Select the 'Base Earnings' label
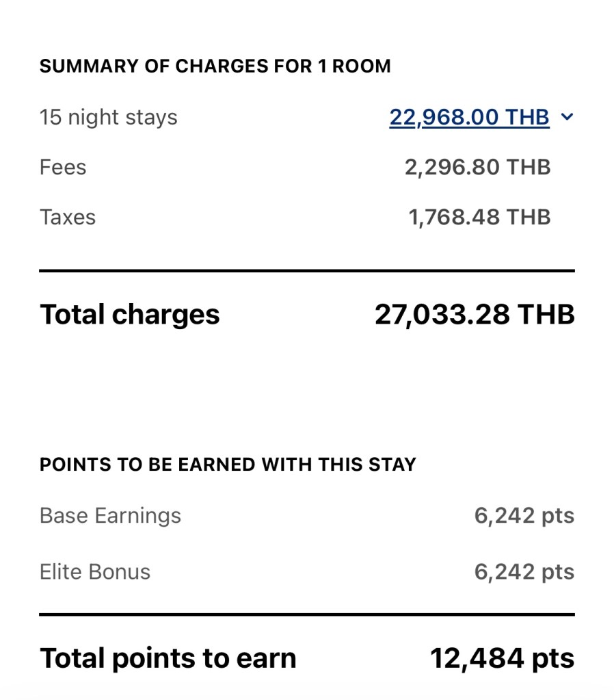The width and height of the screenshot is (614, 700). 110,515
